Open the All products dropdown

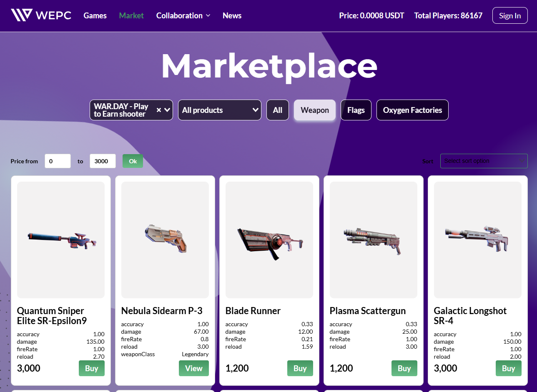pos(220,110)
